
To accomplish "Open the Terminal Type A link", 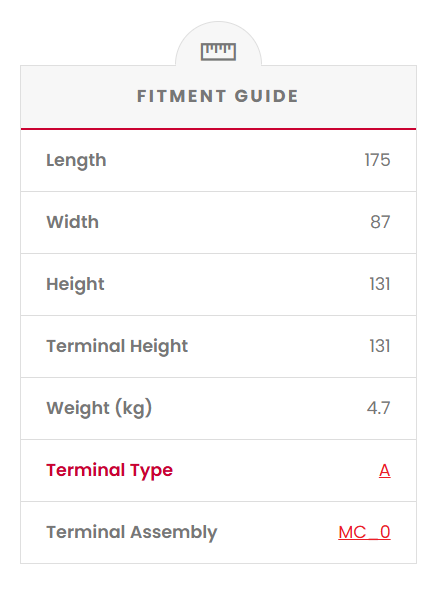I will (385, 470).
